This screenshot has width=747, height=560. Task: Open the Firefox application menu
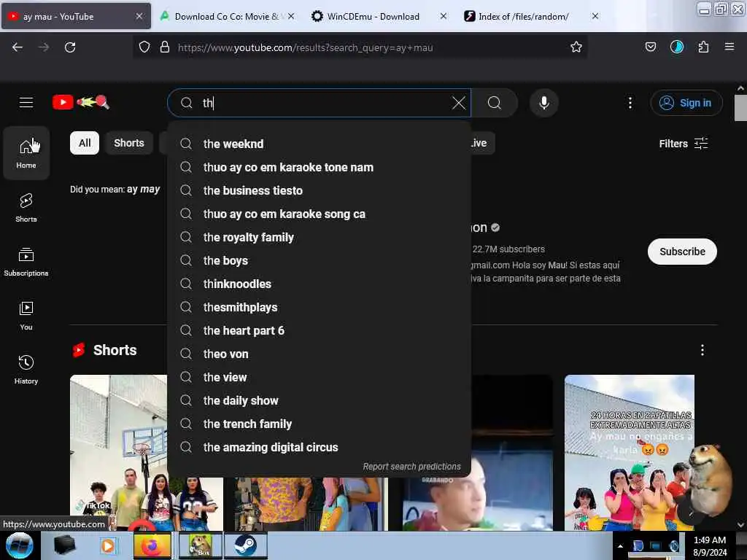point(729,47)
